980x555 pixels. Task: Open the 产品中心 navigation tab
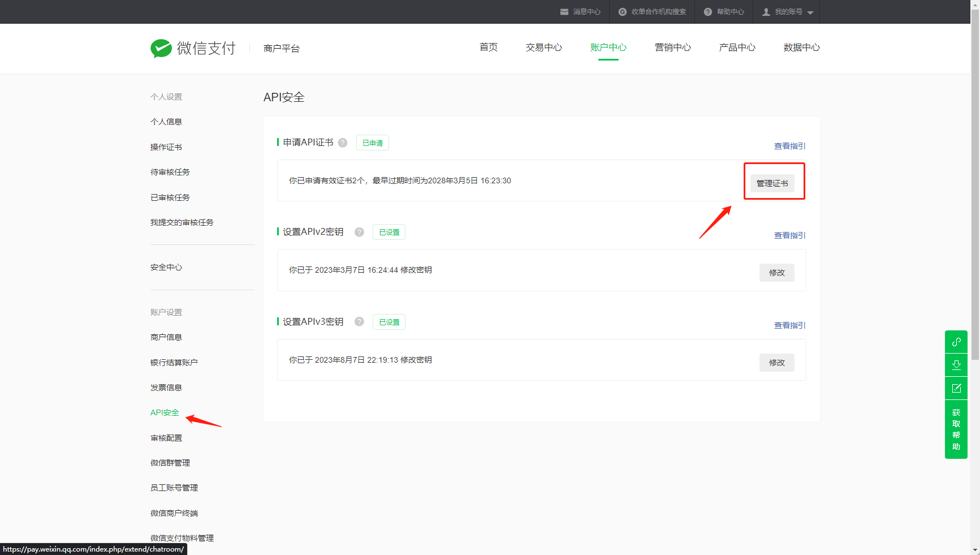point(737,48)
